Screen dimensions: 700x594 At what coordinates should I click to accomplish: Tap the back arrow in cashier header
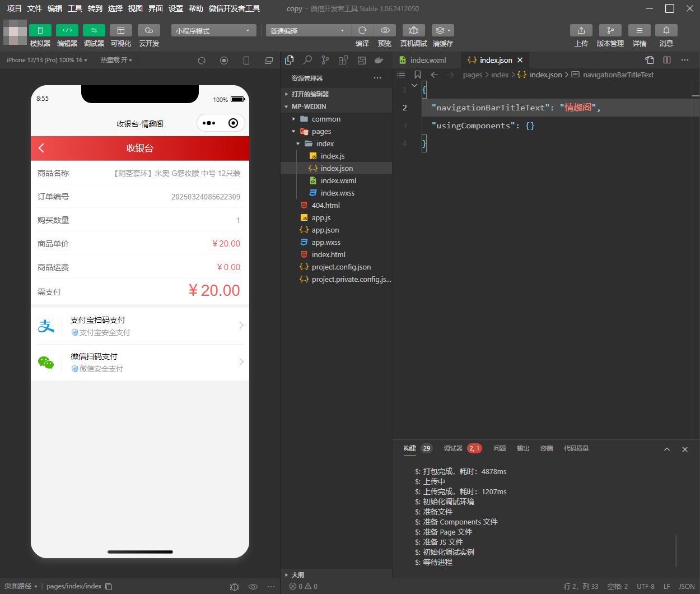[x=41, y=148]
